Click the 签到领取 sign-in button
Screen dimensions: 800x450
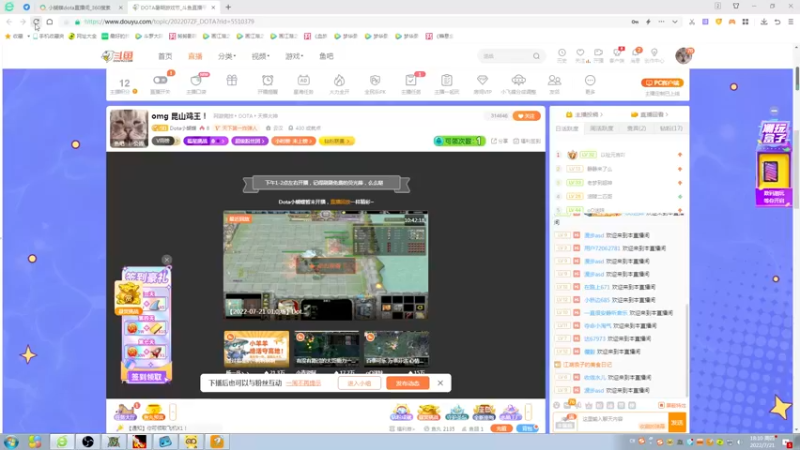[146, 377]
